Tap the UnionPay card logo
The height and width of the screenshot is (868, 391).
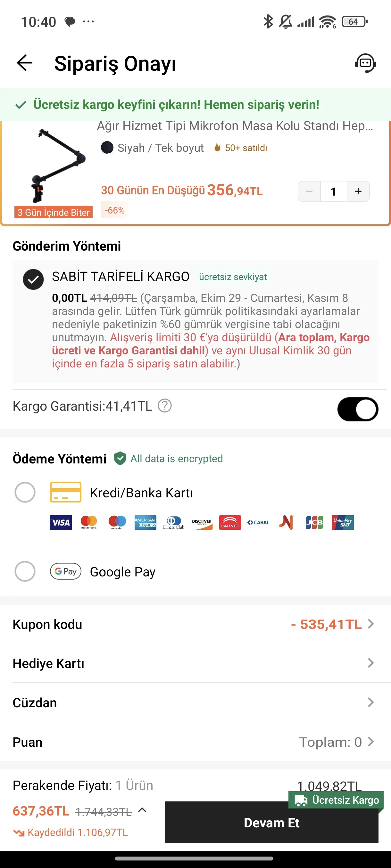pyautogui.click(x=342, y=522)
